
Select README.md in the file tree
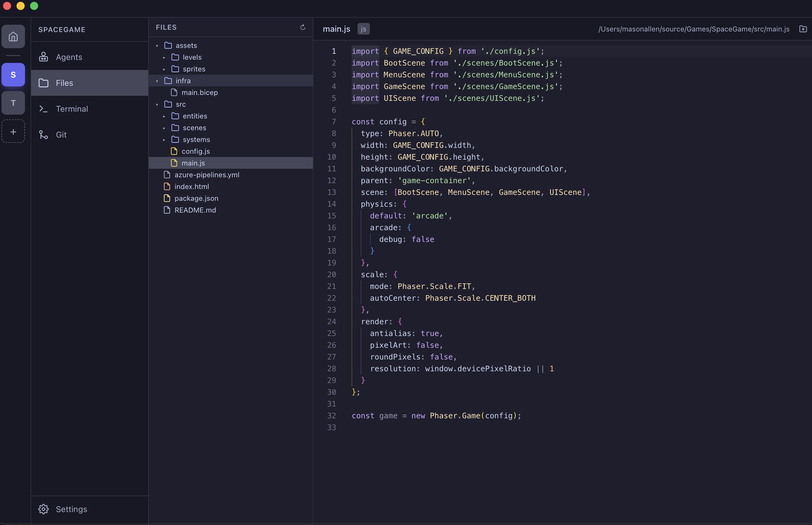[195, 210]
